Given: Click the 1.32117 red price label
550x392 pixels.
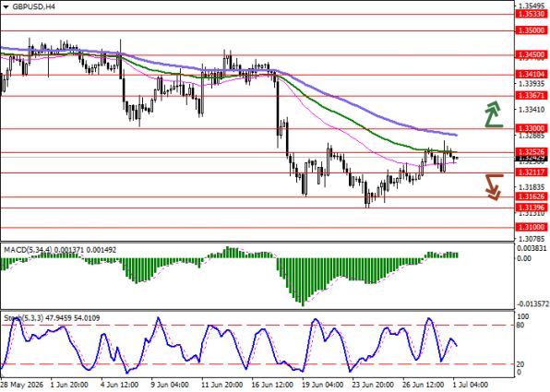Looking at the screenshot, I should click(x=532, y=172).
